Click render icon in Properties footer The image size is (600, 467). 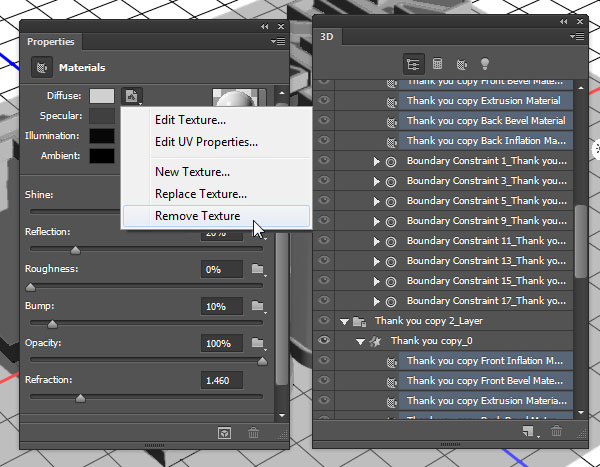(x=224, y=433)
